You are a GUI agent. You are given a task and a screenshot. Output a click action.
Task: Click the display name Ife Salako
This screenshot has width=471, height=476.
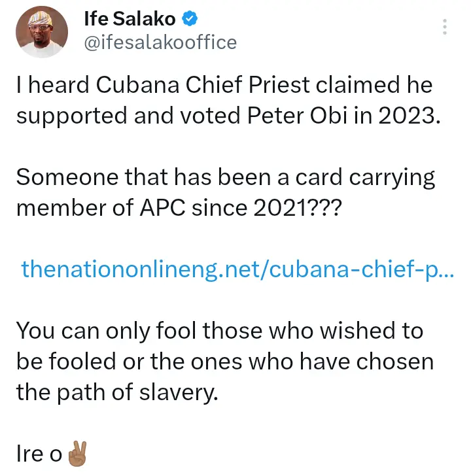[x=130, y=20]
